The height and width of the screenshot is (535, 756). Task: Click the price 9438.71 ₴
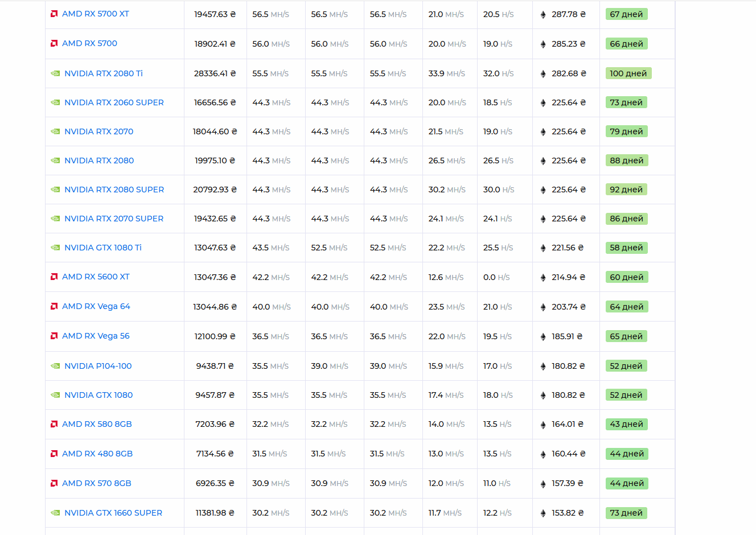pyautogui.click(x=215, y=366)
